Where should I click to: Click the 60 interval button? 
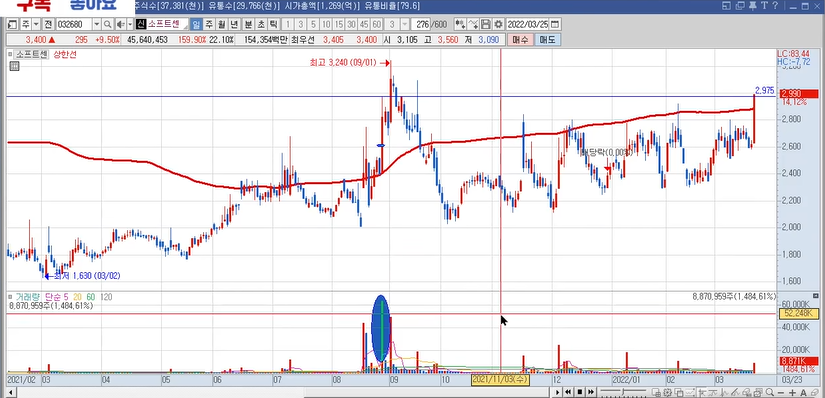pyautogui.click(x=377, y=24)
